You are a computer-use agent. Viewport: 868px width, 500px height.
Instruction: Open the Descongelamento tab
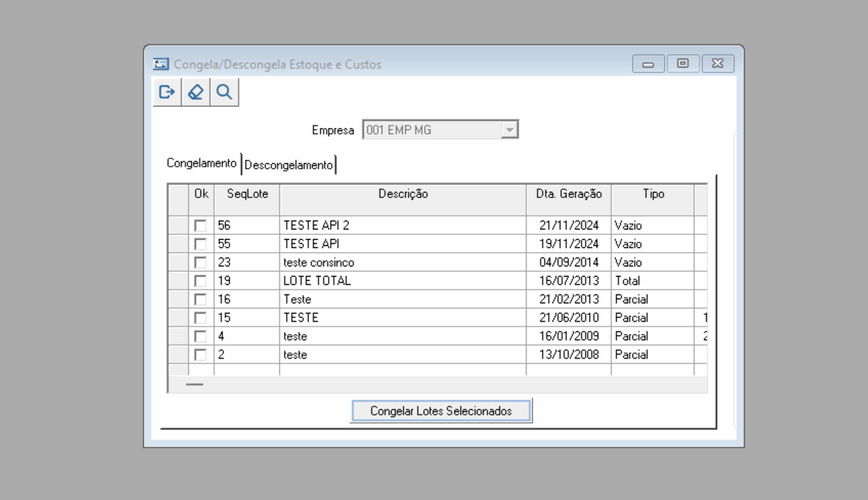289,165
